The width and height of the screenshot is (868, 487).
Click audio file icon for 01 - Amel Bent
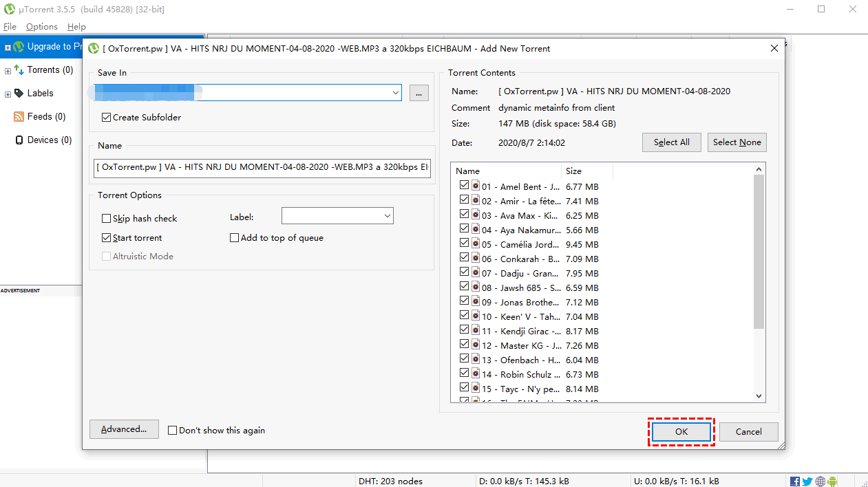click(x=476, y=186)
